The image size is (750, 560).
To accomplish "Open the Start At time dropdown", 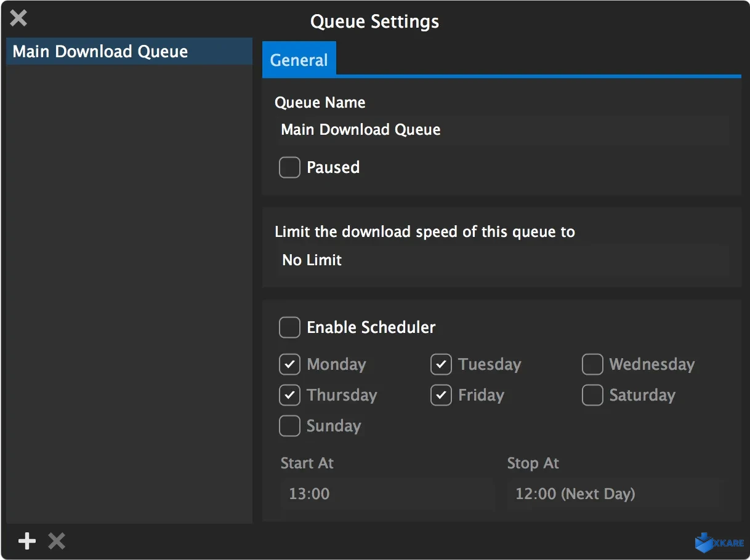I will click(x=387, y=494).
